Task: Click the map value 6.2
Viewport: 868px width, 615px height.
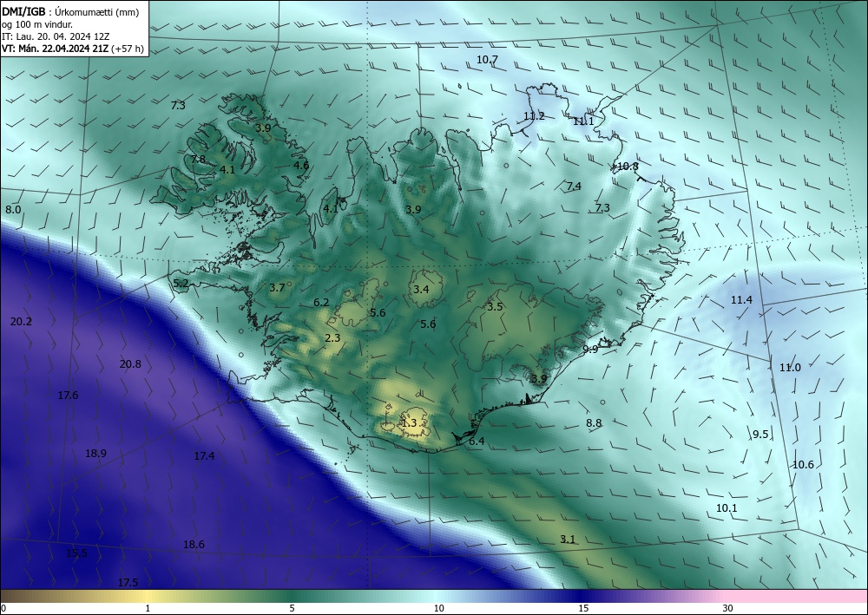Action: pyautogui.click(x=321, y=303)
